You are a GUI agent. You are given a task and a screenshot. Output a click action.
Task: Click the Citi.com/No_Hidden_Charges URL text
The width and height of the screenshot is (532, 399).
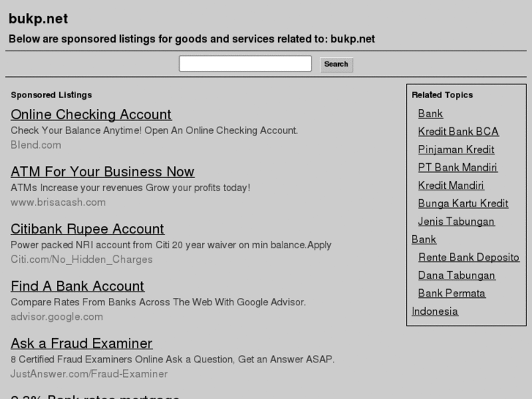(81, 259)
